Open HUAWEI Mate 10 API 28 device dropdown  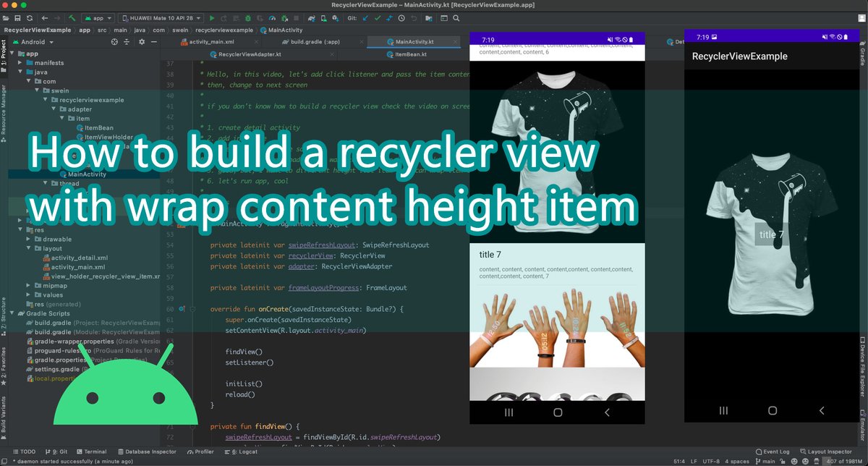pos(159,17)
